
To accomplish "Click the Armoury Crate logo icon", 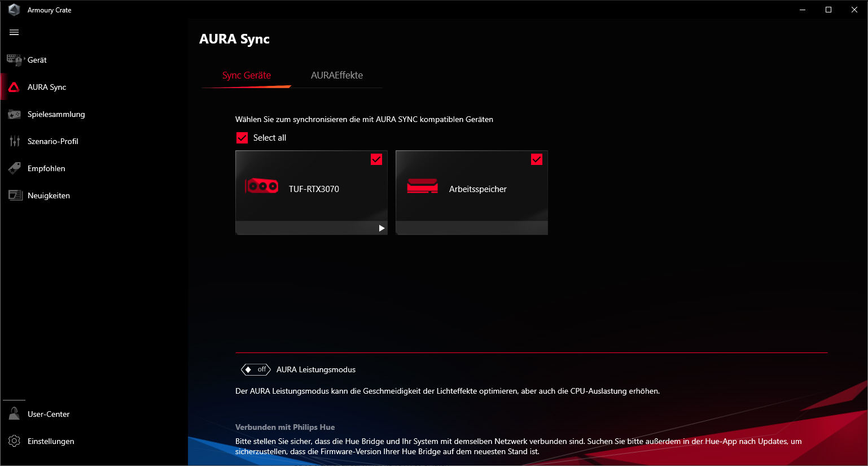I will (14, 10).
